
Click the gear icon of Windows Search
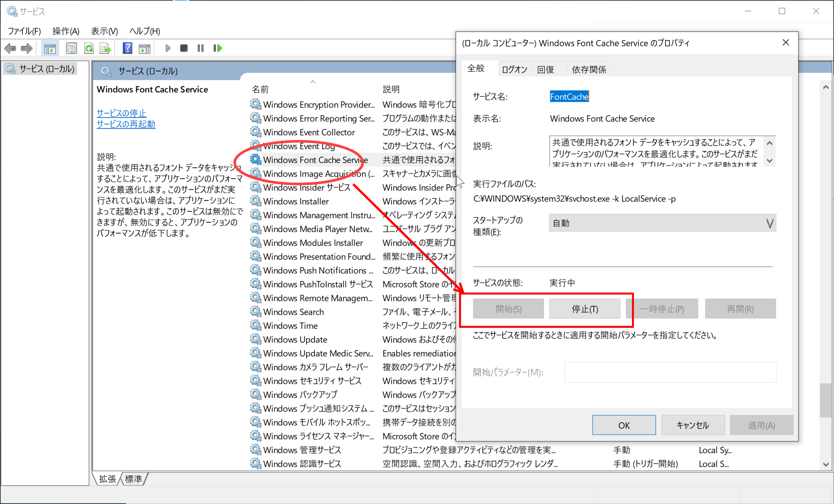(x=256, y=311)
